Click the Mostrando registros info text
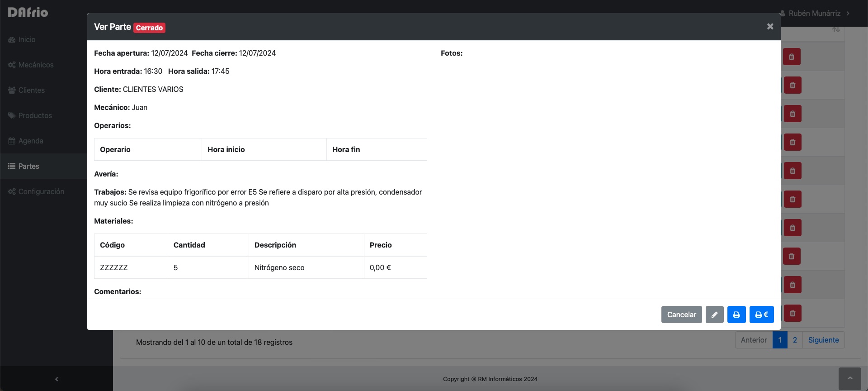 (214, 342)
